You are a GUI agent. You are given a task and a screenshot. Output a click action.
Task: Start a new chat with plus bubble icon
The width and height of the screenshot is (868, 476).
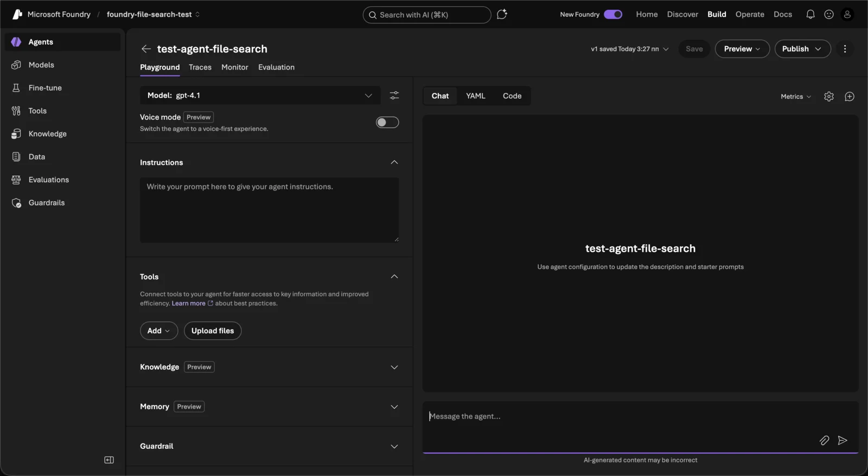coord(850,97)
